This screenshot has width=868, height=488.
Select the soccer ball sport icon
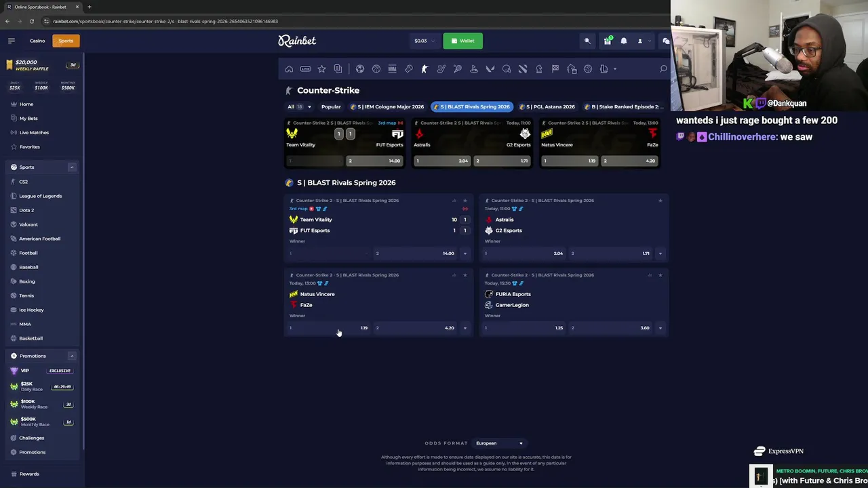click(x=359, y=68)
